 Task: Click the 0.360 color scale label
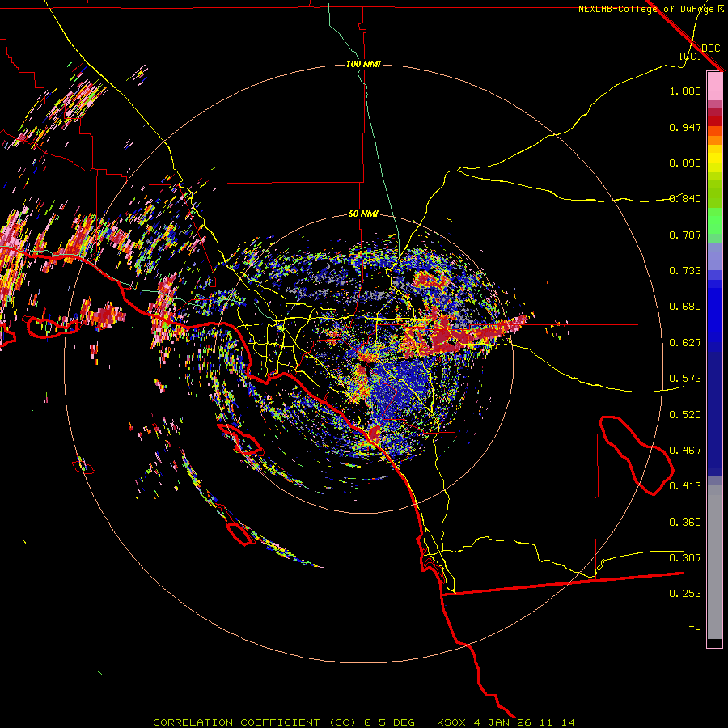coord(685,523)
